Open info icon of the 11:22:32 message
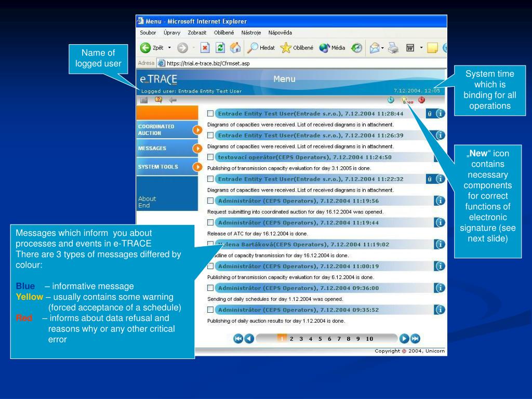The width and height of the screenshot is (532, 399). pyautogui.click(x=440, y=179)
